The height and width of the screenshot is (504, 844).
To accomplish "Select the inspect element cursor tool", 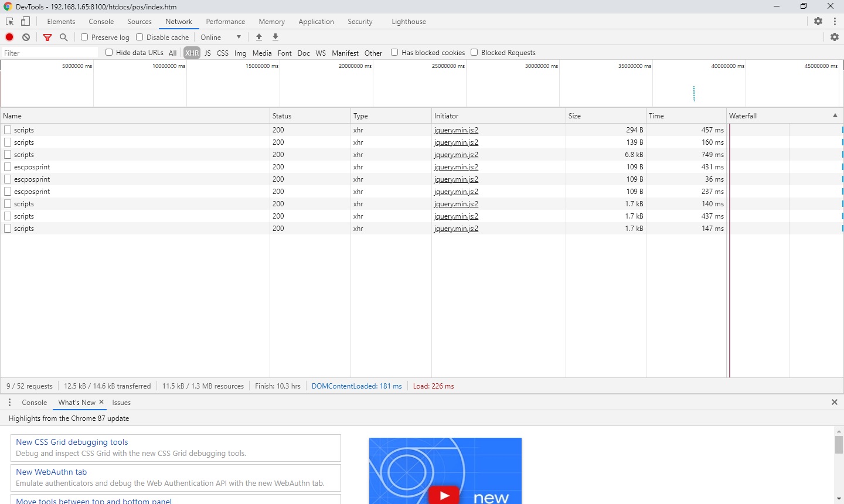I will coord(9,21).
